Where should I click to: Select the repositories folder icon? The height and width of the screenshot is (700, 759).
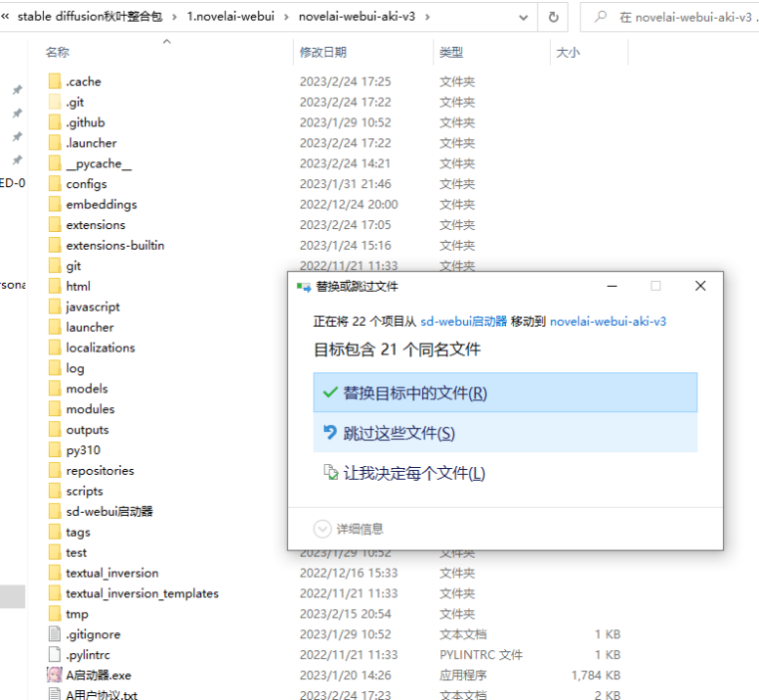coord(55,470)
